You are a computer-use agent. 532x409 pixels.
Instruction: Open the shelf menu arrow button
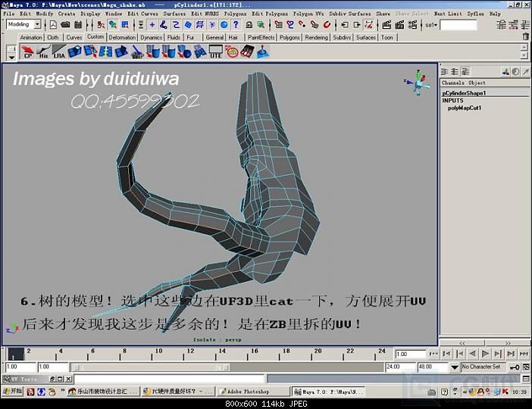click(11, 57)
